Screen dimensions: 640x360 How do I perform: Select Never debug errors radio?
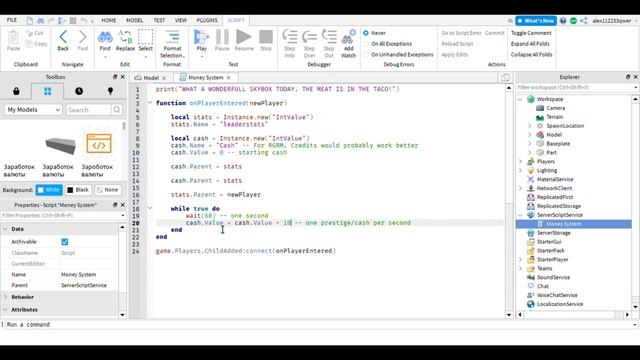point(366,33)
